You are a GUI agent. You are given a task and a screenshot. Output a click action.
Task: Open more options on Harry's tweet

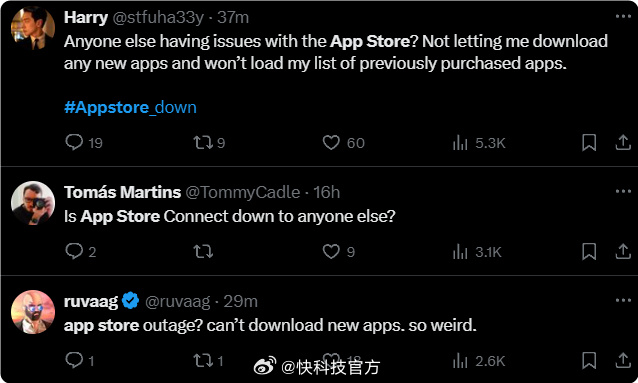pos(623,17)
